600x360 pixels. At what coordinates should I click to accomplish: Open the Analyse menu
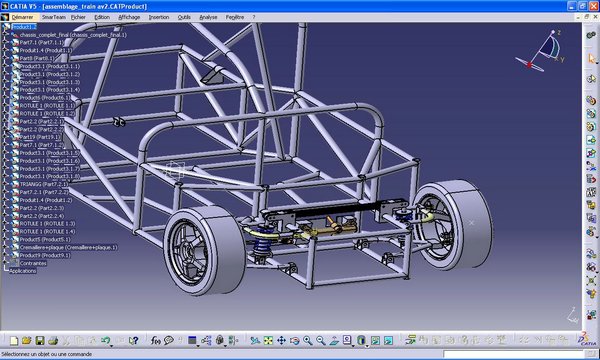pyautogui.click(x=208, y=17)
